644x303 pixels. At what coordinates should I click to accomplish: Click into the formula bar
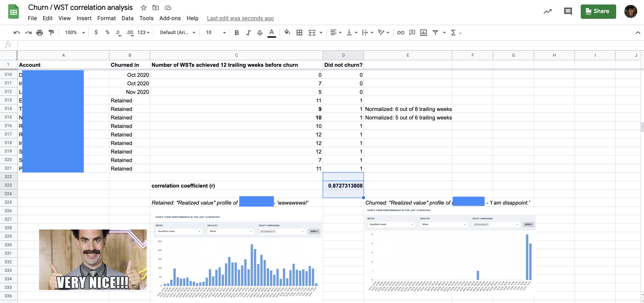(x=330, y=45)
